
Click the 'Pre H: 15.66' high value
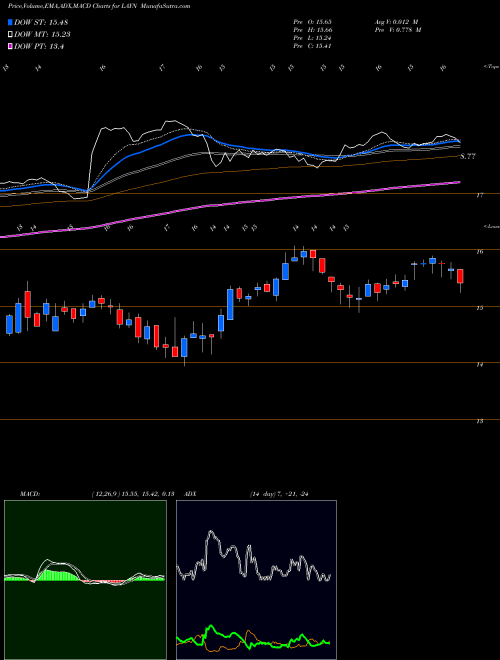313,30
